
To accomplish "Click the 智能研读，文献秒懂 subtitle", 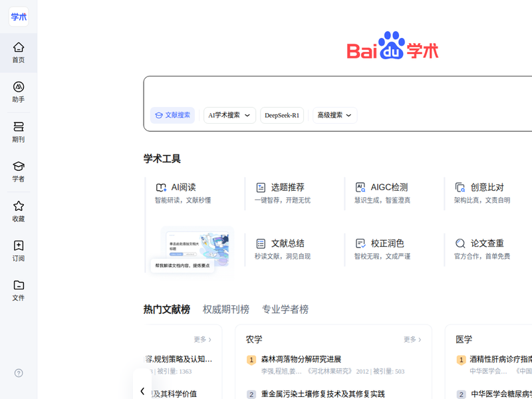I will pyautogui.click(x=183, y=200).
